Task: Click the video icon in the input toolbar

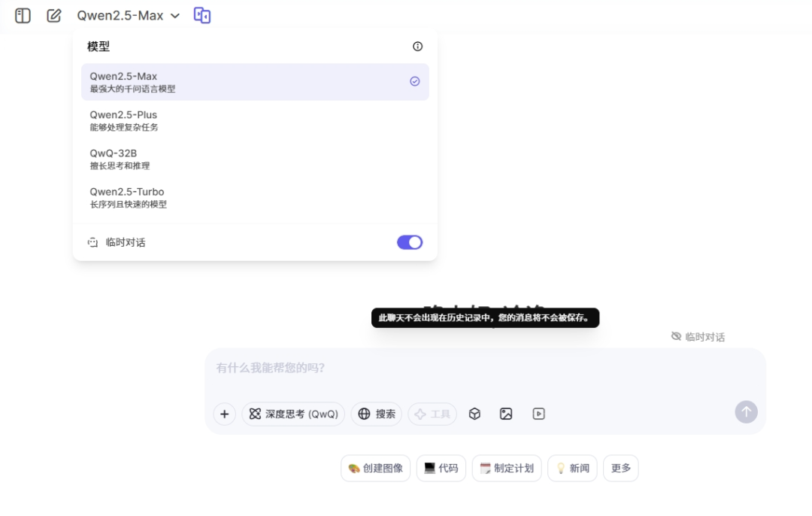Action: click(x=538, y=414)
